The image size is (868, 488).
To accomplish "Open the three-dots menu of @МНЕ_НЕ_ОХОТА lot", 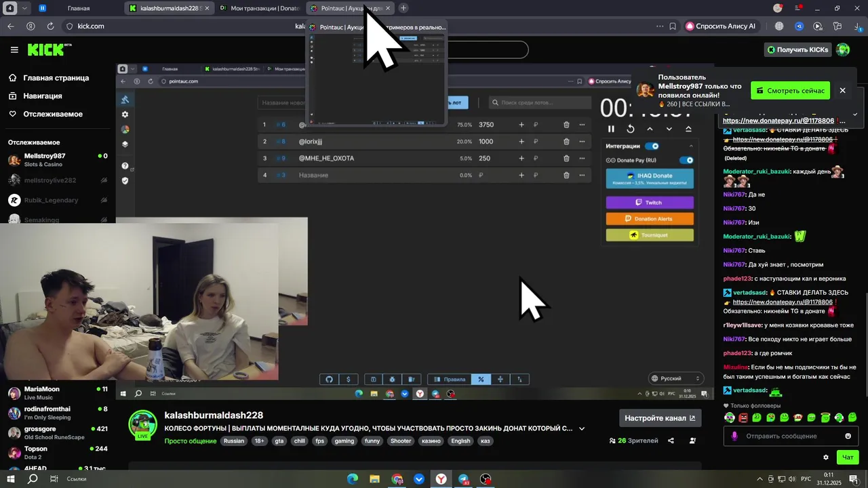I will [582, 158].
